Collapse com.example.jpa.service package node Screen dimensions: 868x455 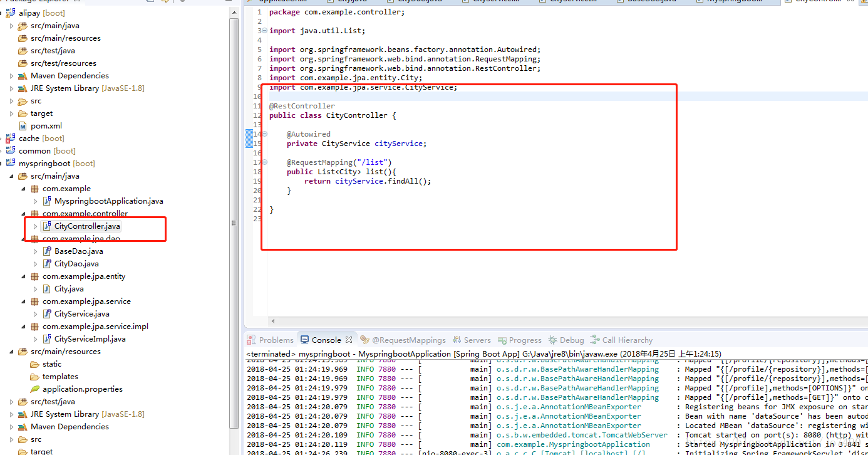[x=23, y=301]
